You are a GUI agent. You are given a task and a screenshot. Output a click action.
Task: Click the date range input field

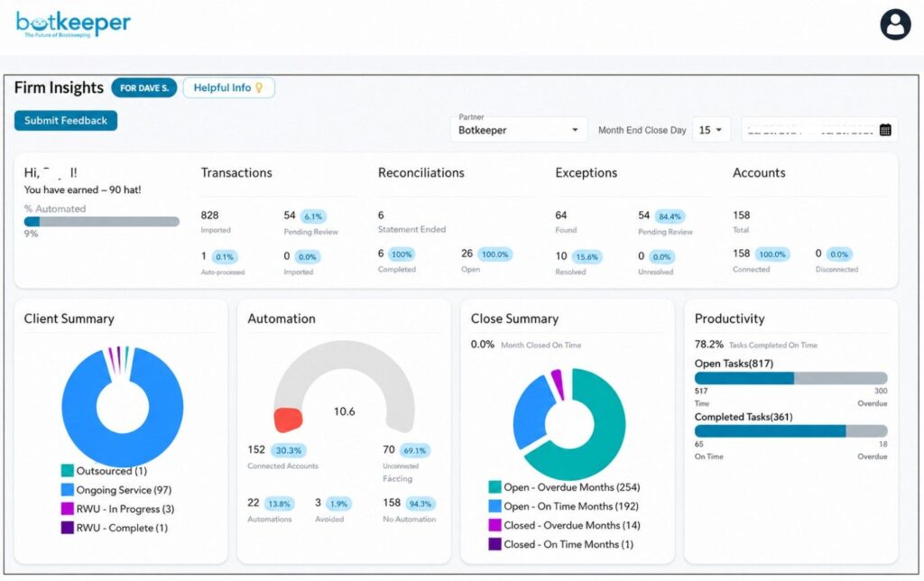(819, 130)
